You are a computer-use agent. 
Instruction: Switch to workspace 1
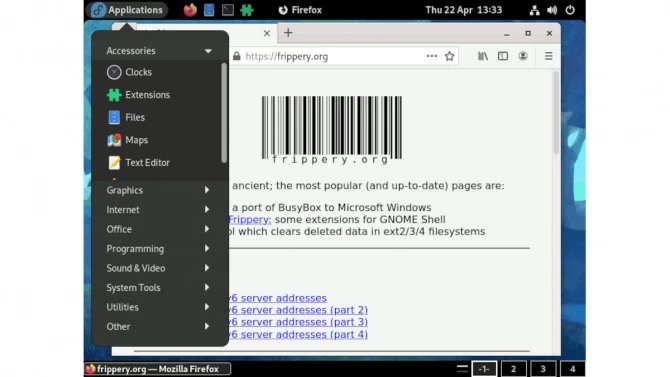pyautogui.click(x=484, y=369)
